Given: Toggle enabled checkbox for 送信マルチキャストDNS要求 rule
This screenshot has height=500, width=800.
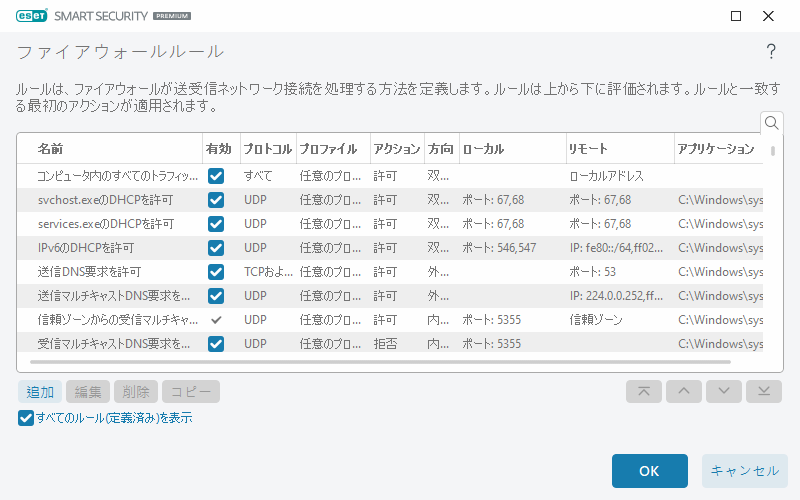Looking at the screenshot, I should [216, 296].
